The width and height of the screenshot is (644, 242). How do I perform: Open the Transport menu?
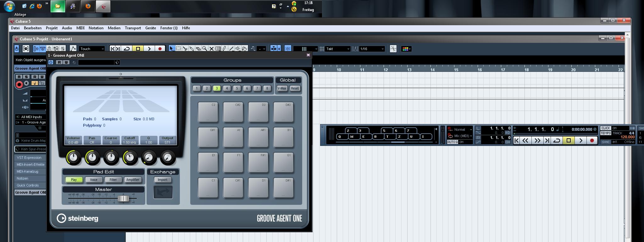[133, 28]
